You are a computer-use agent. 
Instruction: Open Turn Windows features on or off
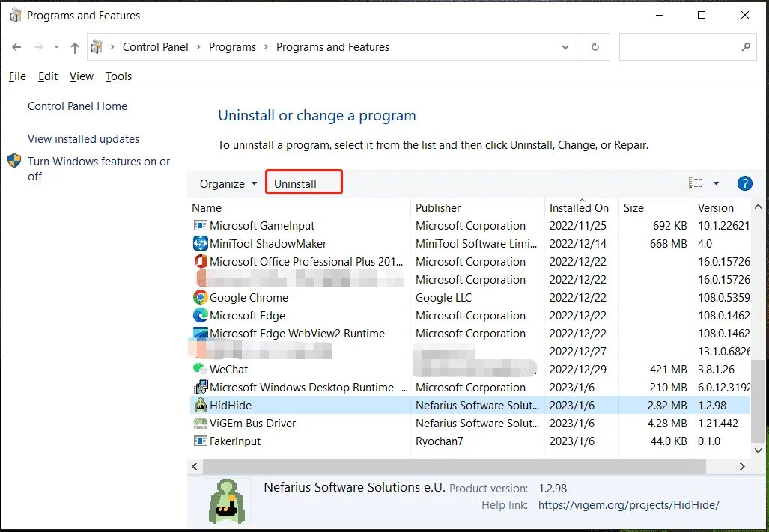[x=99, y=169]
